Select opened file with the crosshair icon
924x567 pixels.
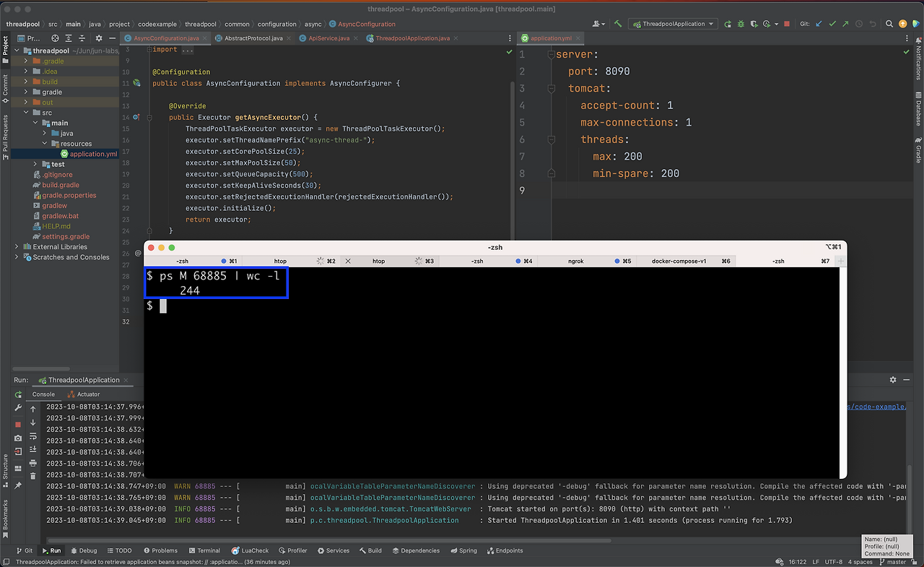point(55,38)
